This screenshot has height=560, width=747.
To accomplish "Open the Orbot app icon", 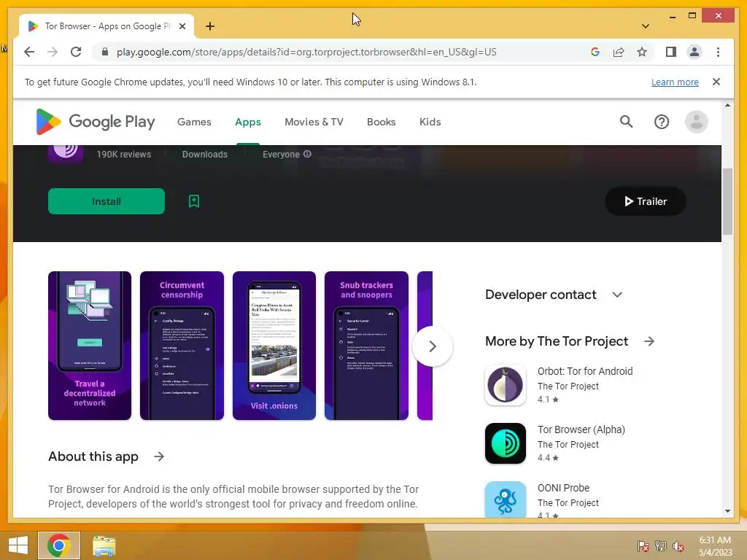I will pyautogui.click(x=506, y=385).
